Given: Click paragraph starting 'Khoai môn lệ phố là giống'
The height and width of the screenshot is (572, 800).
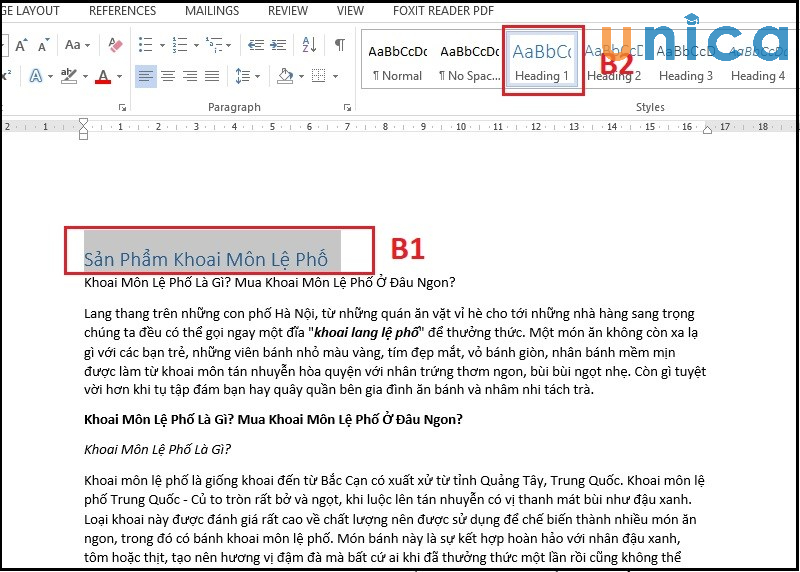Looking at the screenshot, I should (394, 519).
